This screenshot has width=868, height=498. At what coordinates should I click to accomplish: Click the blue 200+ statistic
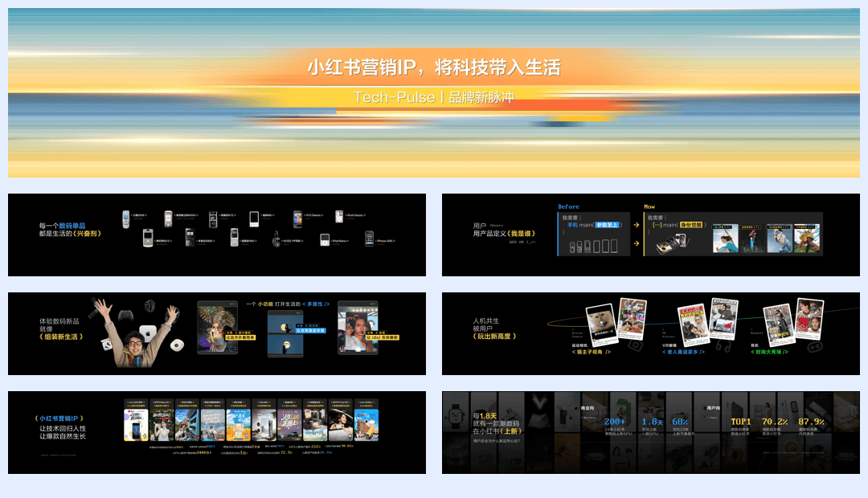(x=615, y=422)
